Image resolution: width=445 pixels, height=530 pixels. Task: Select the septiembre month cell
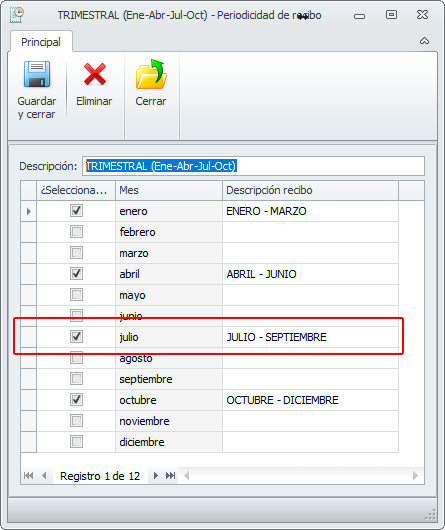[x=169, y=379]
